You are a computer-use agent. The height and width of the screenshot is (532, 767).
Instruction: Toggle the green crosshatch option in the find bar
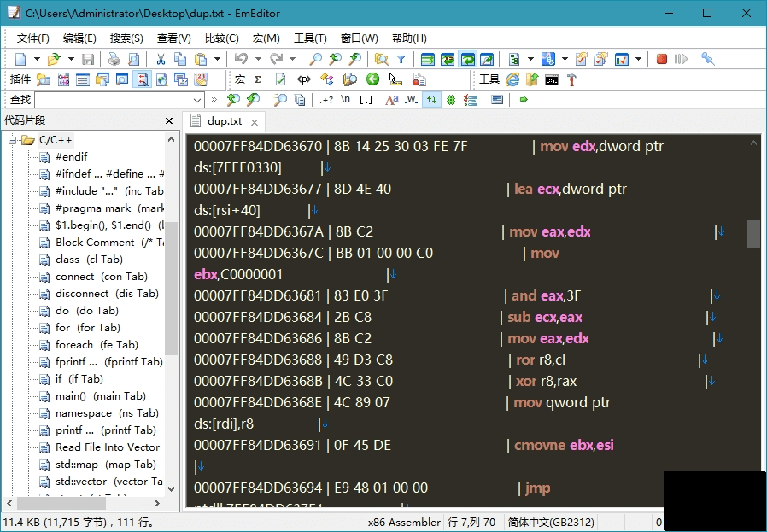click(451, 100)
